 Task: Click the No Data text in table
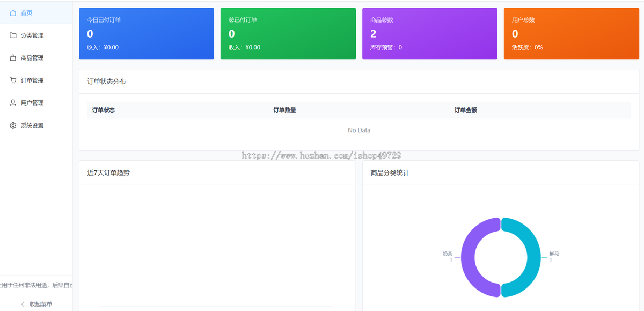(x=359, y=130)
